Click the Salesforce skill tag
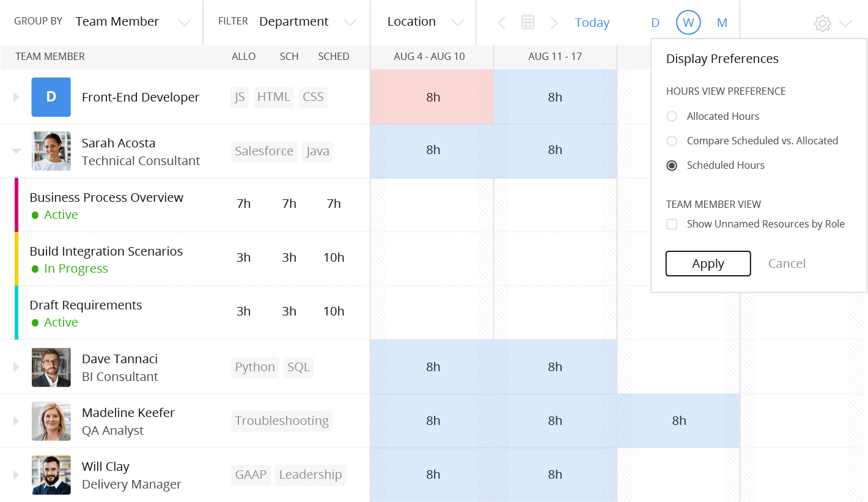The height and width of the screenshot is (502, 868). point(264,151)
